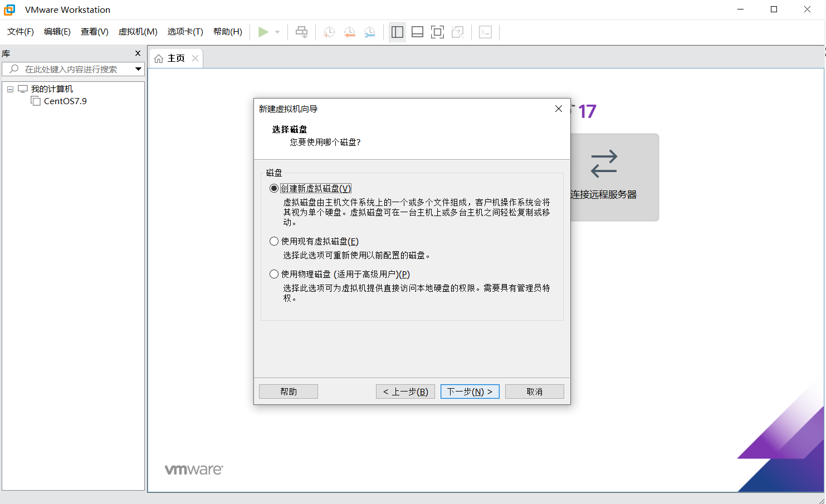826x504 pixels.
Task: Click the library search input field
Action: (x=74, y=69)
